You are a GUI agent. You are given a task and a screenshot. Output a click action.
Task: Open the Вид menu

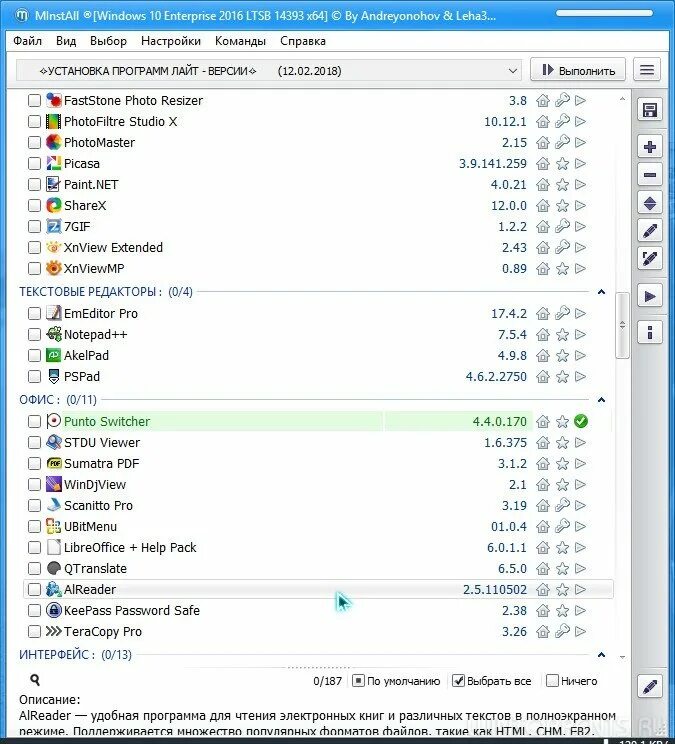(66, 41)
